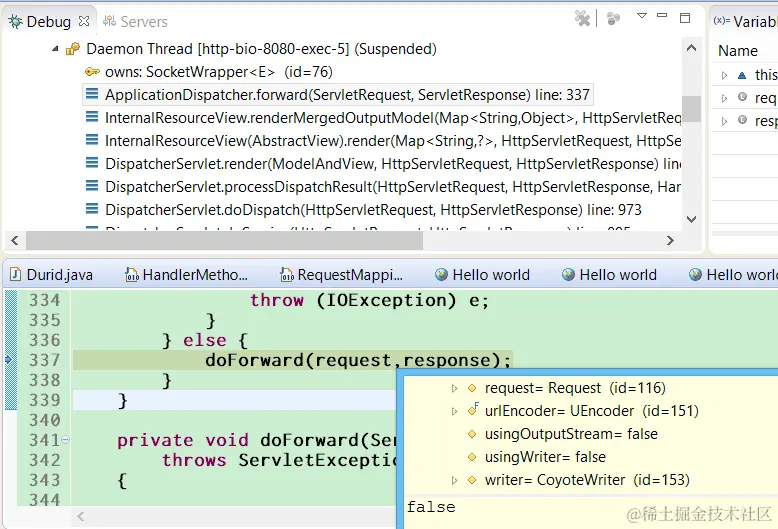Switch to the third Hello world browser tab
This screenshot has height=529, width=778.
[x=733, y=274]
